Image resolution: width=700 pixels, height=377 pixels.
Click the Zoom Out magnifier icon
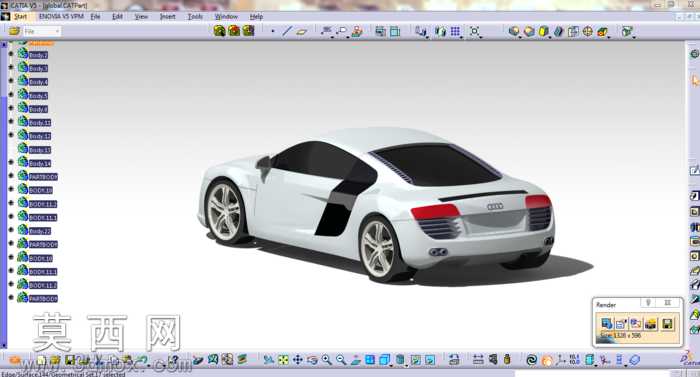tap(341, 360)
